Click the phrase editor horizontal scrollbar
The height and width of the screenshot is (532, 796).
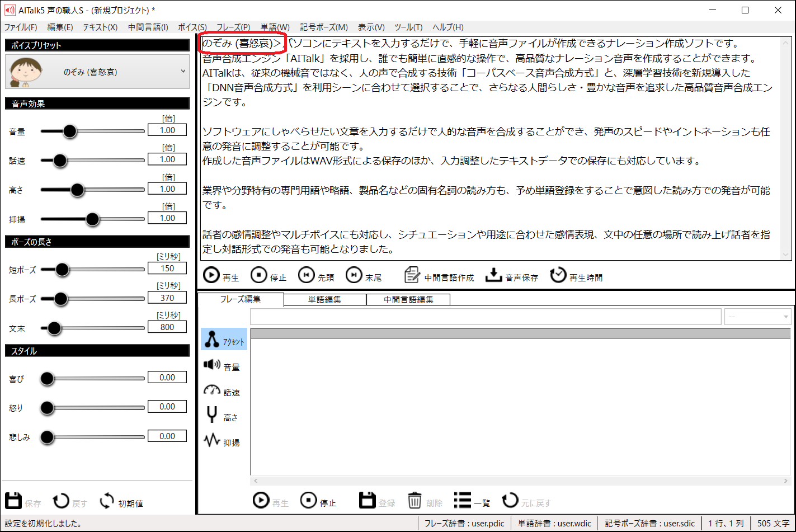pyautogui.click(x=521, y=481)
